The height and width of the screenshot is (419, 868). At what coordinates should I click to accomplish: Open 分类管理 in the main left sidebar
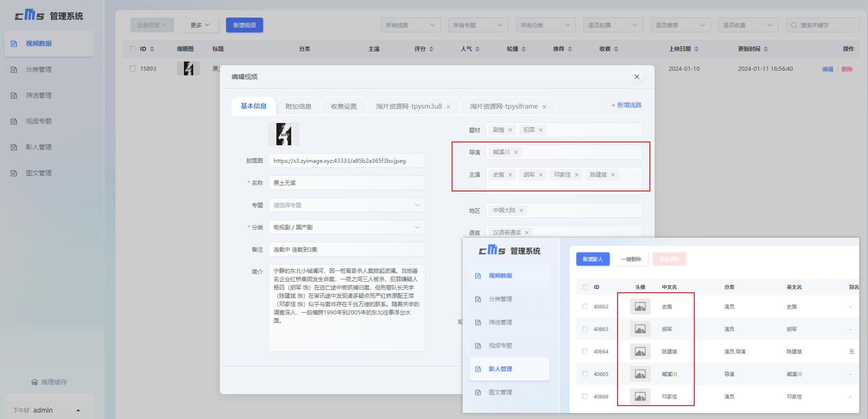49,69
